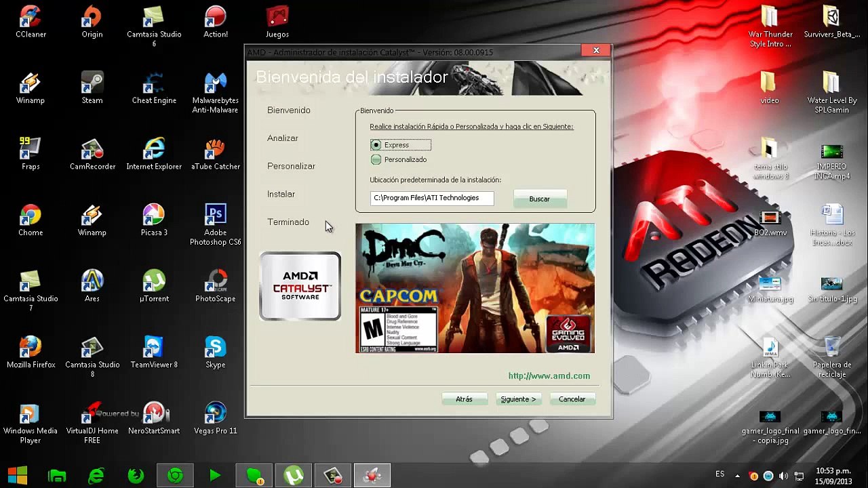
Task: Click the Buscar button
Action: coord(540,199)
